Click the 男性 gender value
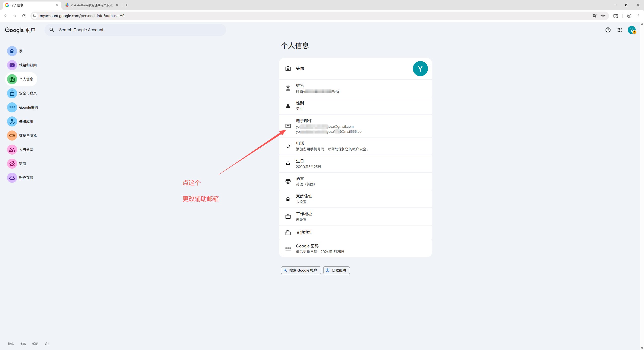The height and width of the screenshot is (350, 644). (299, 109)
